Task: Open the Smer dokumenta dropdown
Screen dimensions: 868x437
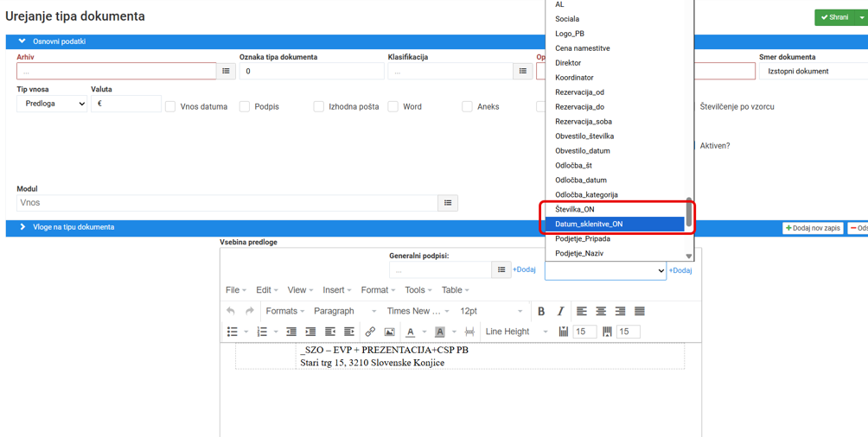Action: (814, 71)
